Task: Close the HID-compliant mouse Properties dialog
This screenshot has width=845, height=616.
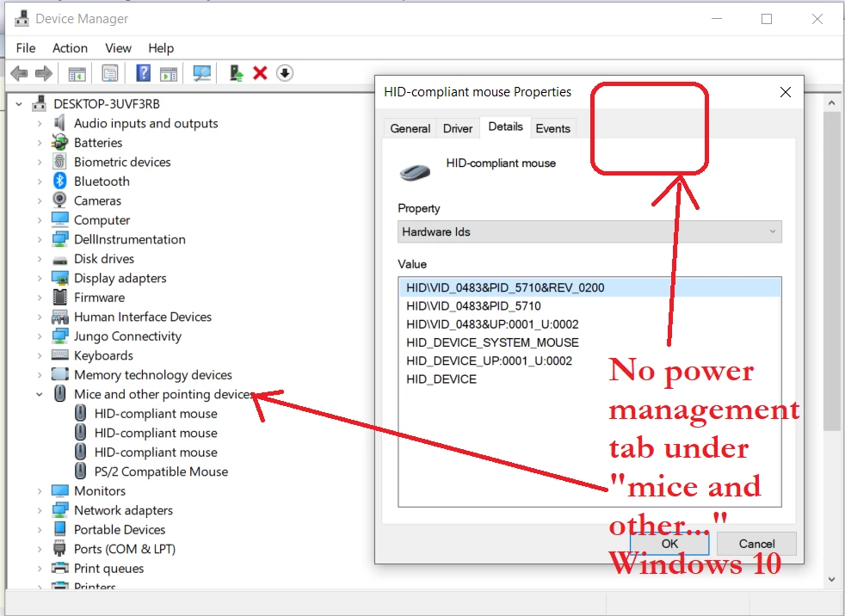Action: [x=786, y=92]
